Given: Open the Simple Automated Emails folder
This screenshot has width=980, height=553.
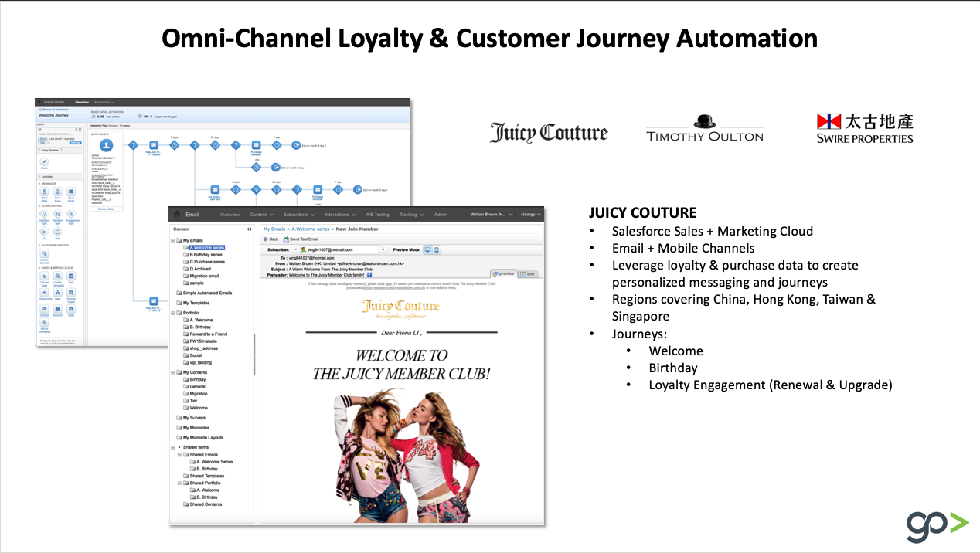Looking at the screenshot, I should tap(204, 293).
